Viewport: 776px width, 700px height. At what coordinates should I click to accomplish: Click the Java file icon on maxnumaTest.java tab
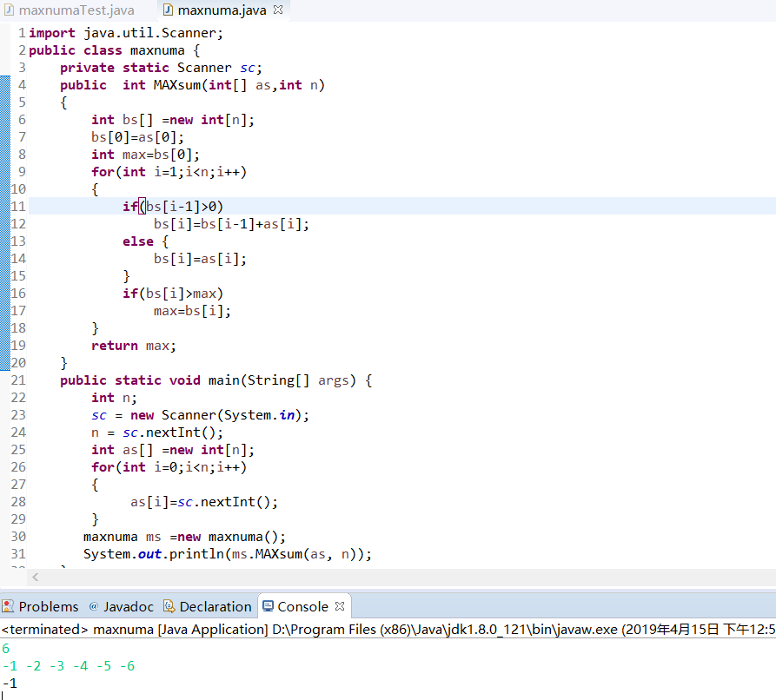click(9, 10)
